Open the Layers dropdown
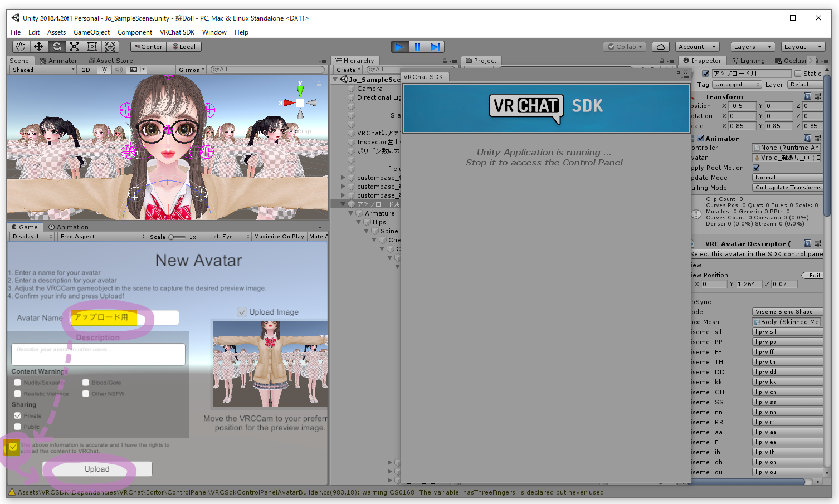Image resolution: width=839 pixels, height=504 pixels. [x=752, y=47]
